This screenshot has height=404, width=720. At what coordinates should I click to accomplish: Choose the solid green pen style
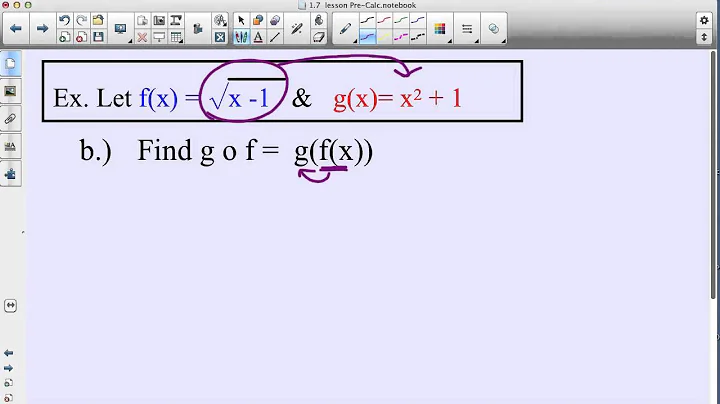(401, 20)
